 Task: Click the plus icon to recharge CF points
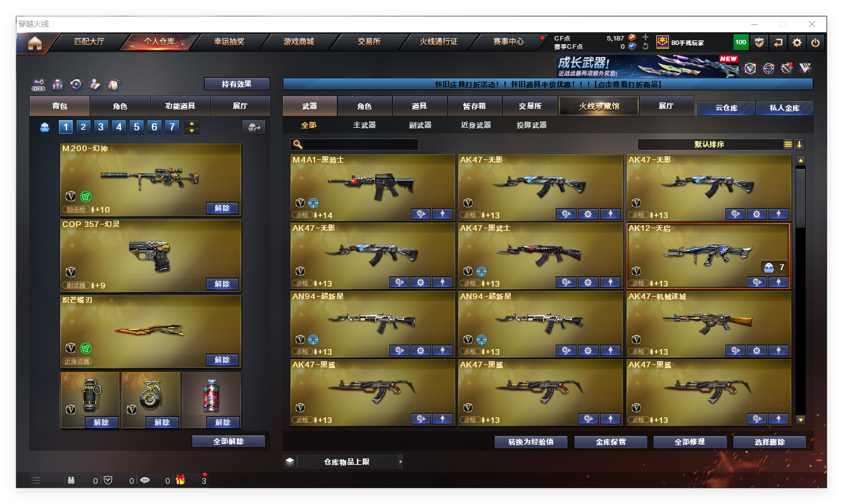point(645,37)
